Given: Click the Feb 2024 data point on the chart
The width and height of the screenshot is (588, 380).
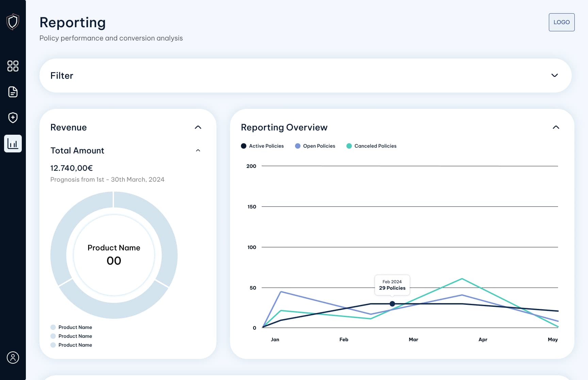Looking at the screenshot, I should pos(392,304).
